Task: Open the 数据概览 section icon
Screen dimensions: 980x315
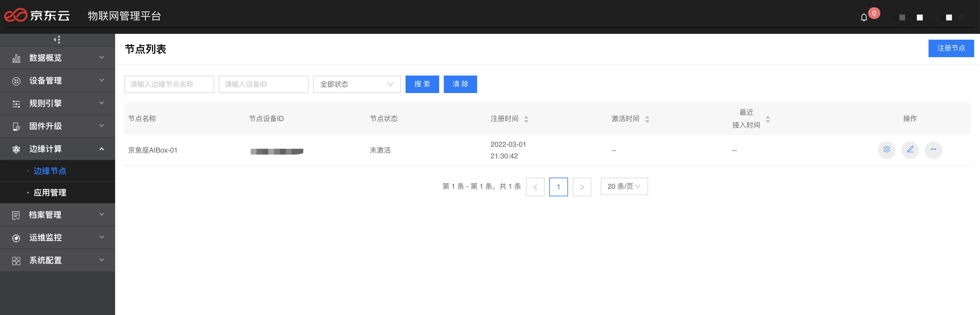Action: coord(16,58)
